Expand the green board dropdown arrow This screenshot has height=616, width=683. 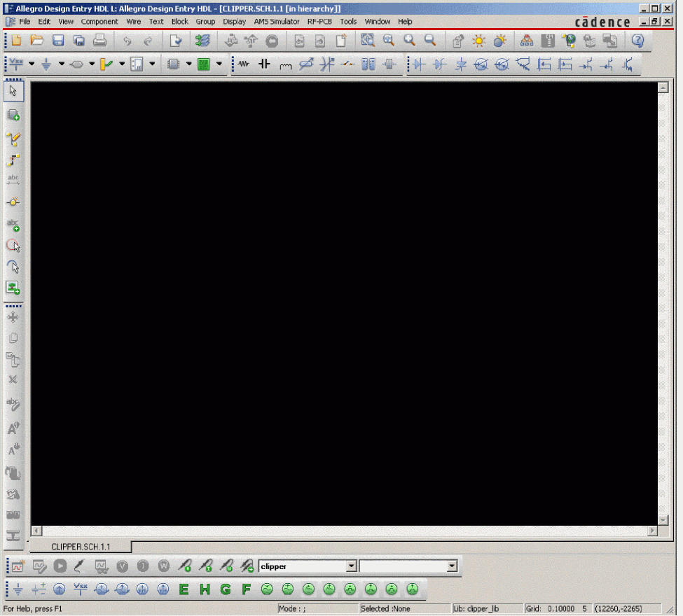219,64
